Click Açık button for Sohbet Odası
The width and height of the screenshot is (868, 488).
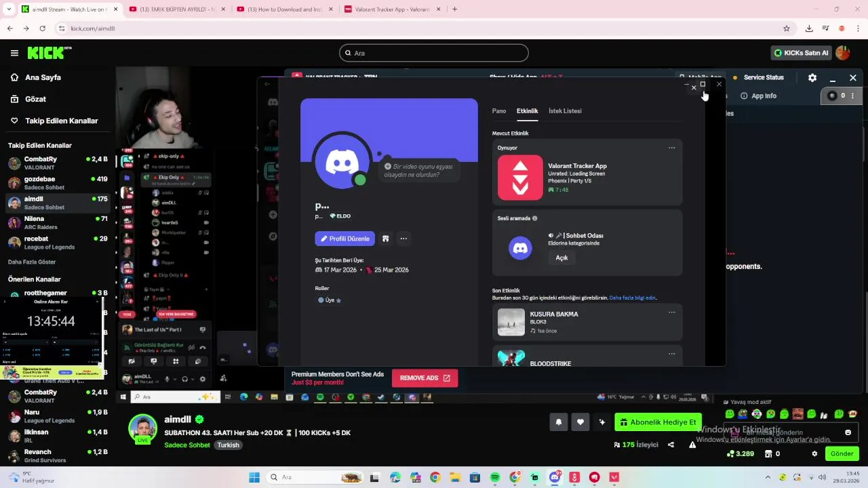coord(561,258)
